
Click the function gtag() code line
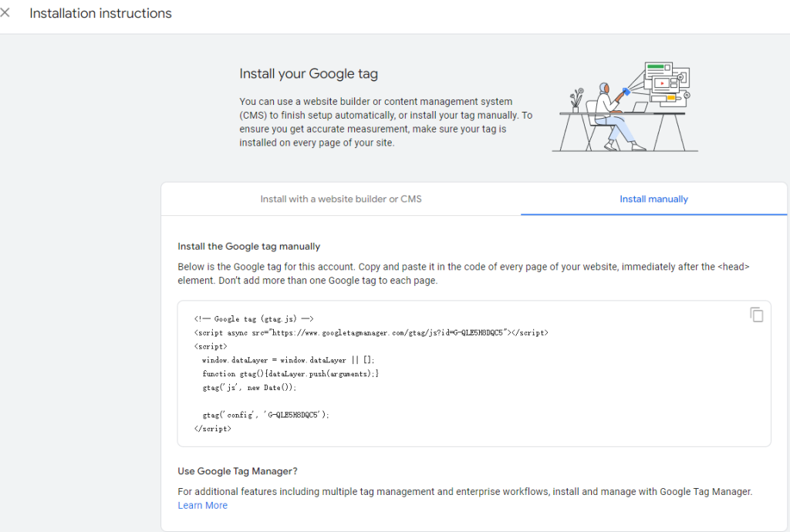[290, 373]
